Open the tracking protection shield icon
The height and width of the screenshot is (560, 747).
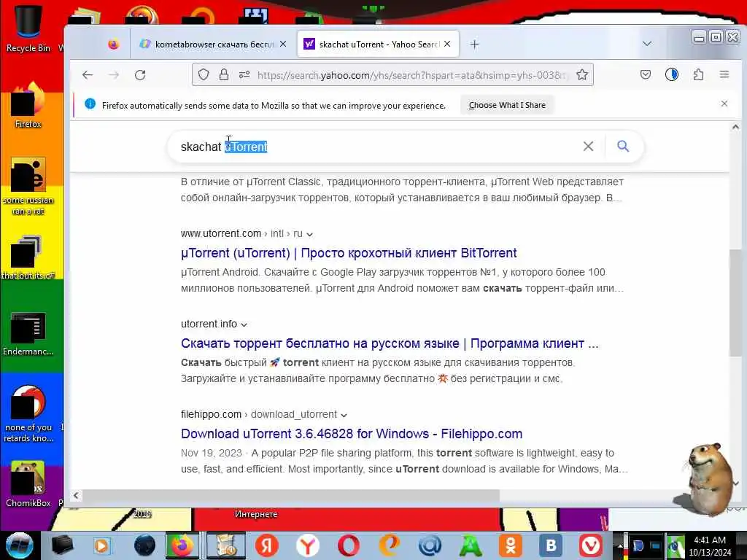click(x=204, y=75)
